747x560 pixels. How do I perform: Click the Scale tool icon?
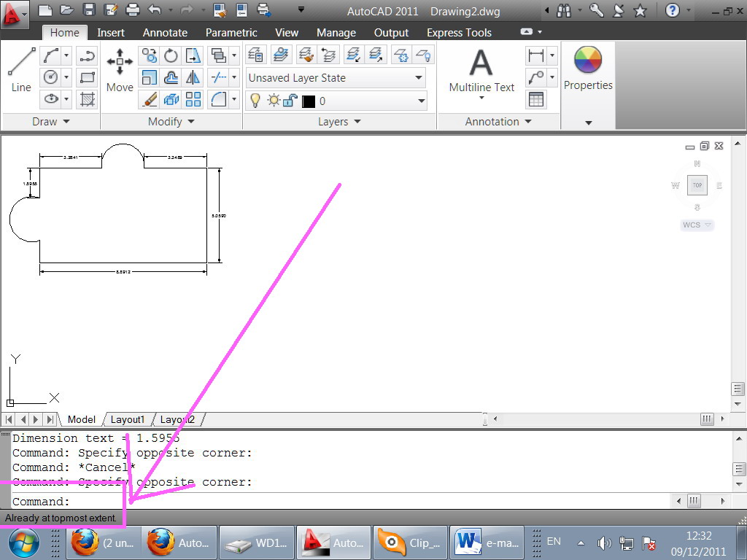[149, 77]
